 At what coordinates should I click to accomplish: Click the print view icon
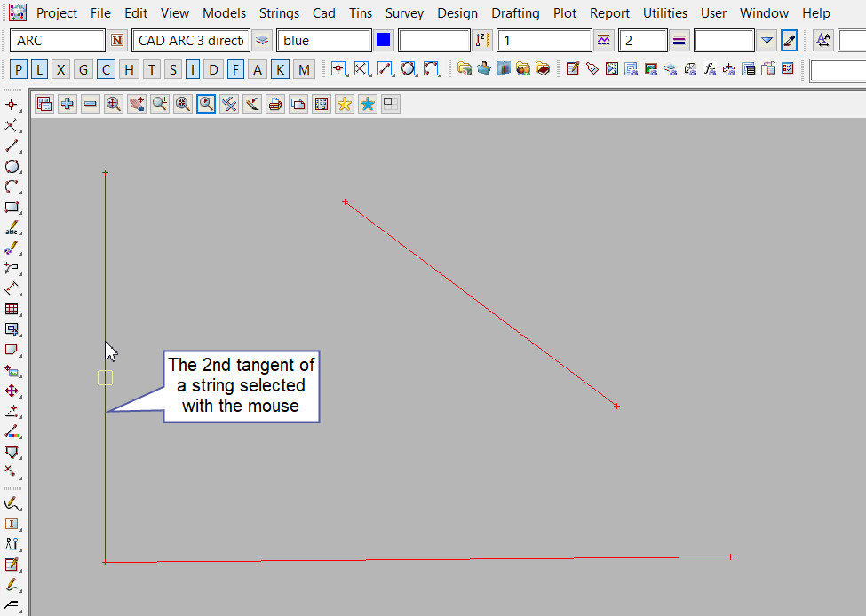click(275, 104)
